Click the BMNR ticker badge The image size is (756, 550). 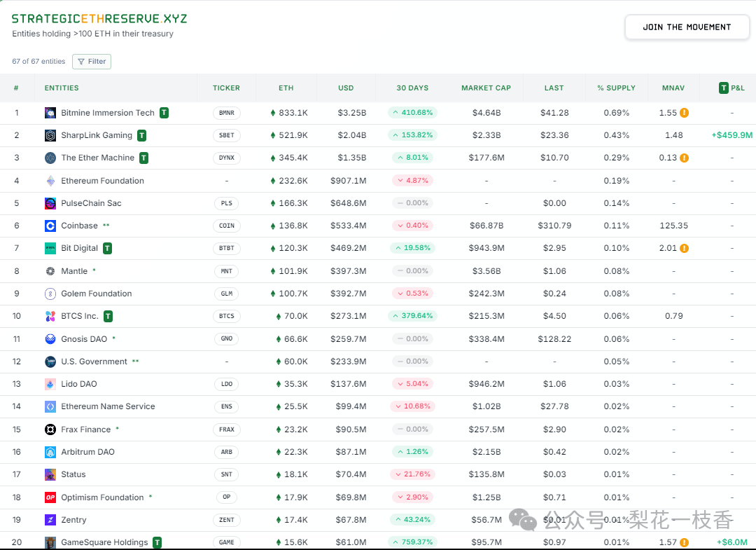coord(227,113)
